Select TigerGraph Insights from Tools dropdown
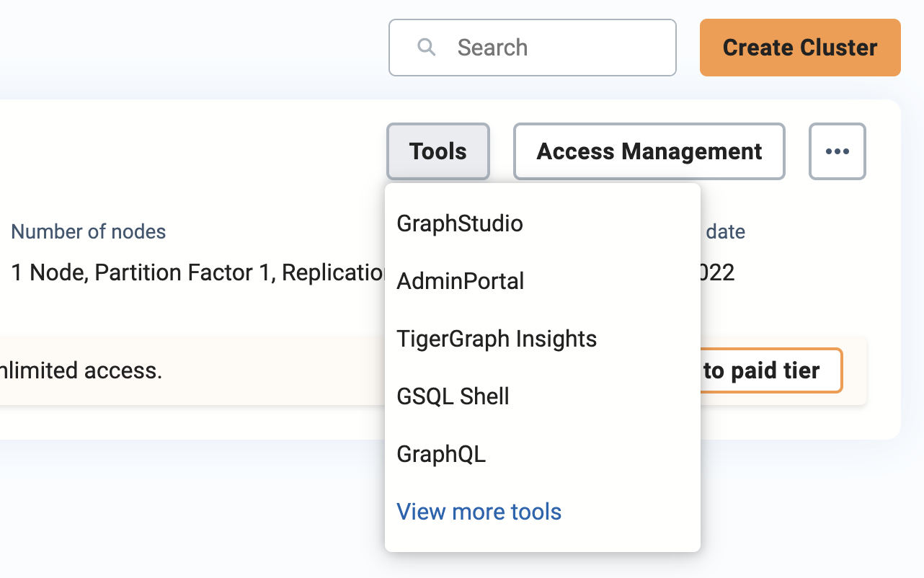The height and width of the screenshot is (578, 924). point(497,339)
